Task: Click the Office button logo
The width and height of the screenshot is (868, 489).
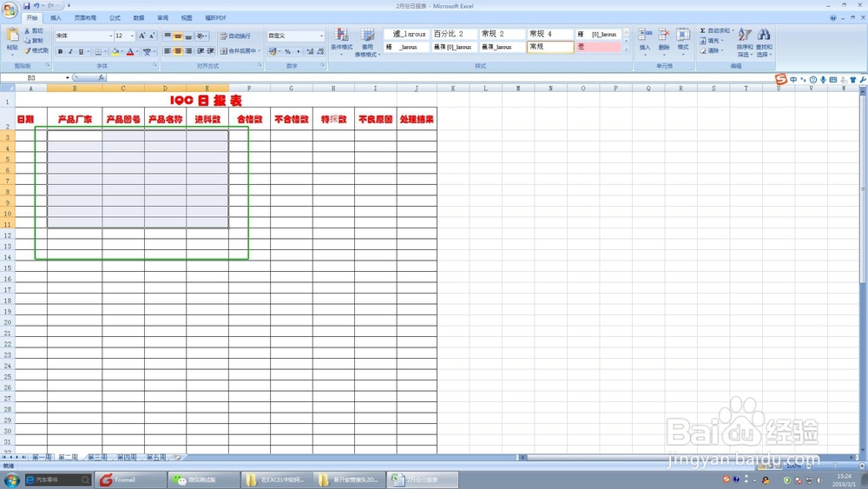Action: coord(10,10)
